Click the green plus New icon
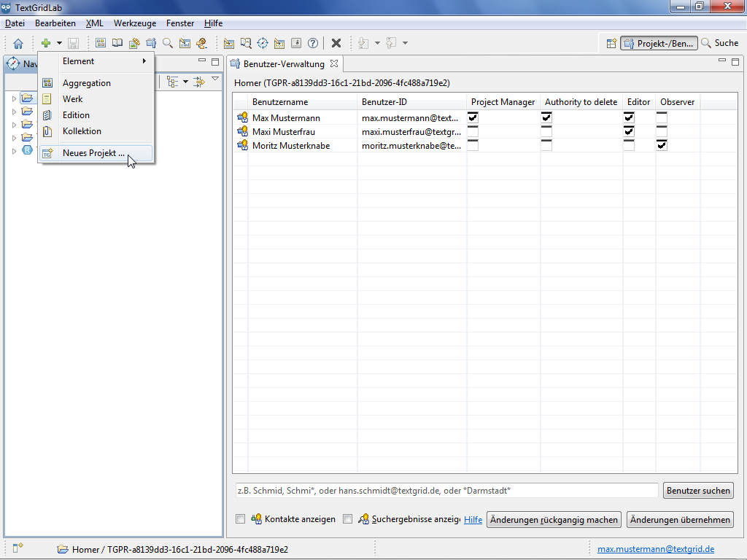Screen dimensions: 747x560 coord(45,44)
